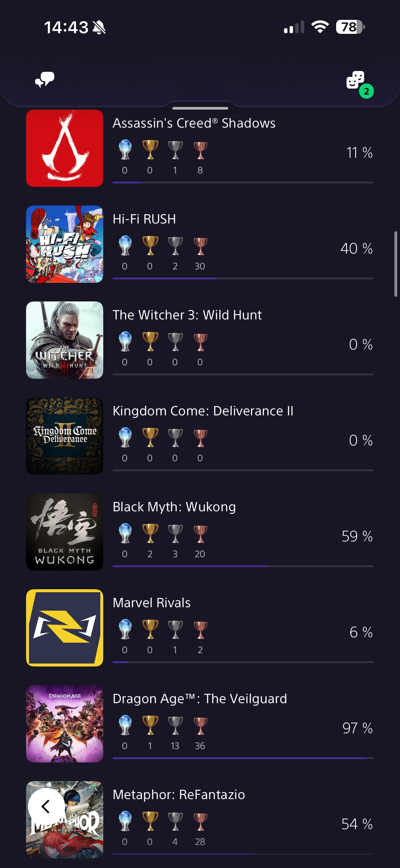Tap the round back arrow button
The image size is (400, 868).
(x=46, y=806)
